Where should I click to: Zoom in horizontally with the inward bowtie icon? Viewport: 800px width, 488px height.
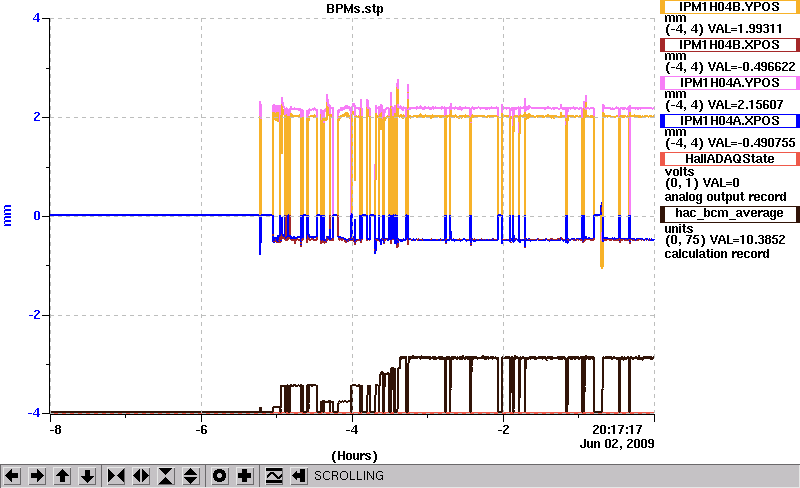pyautogui.click(x=116, y=476)
